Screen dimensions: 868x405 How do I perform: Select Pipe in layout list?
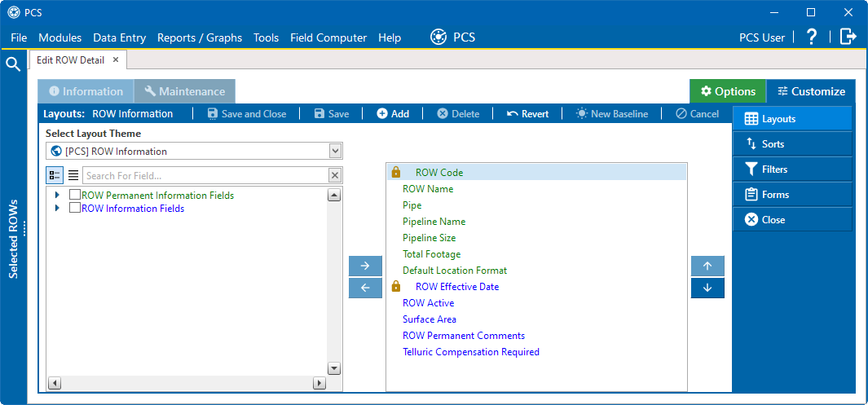[x=412, y=205]
